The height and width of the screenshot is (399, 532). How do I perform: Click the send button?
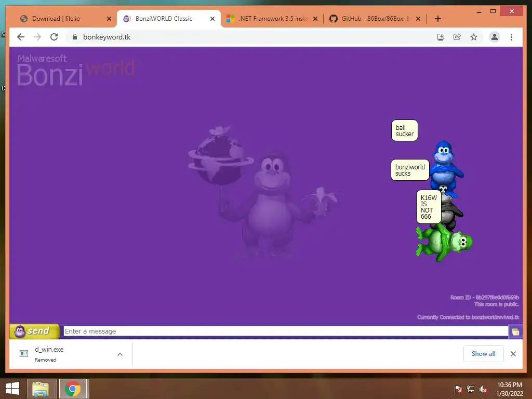tap(35, 331)
